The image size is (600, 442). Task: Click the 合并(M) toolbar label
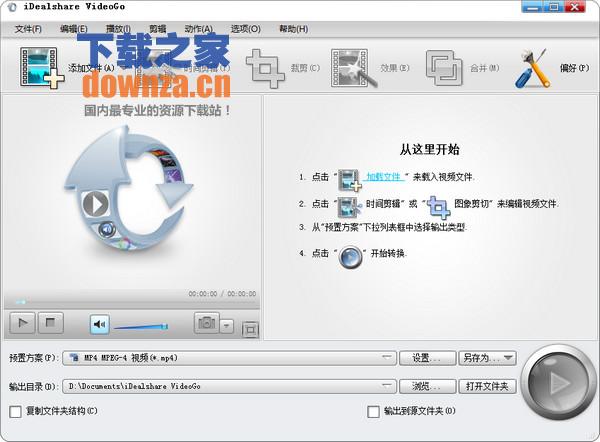[x=485, y=68]
